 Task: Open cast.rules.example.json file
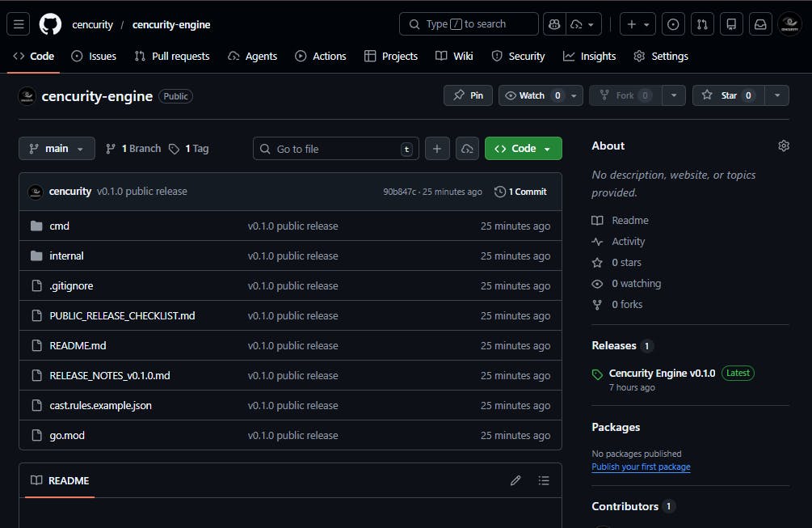point(100,406)
